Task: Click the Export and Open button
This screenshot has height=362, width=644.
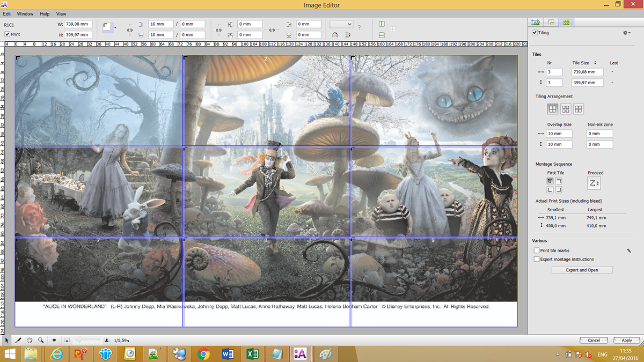Action: coord(582,270)
